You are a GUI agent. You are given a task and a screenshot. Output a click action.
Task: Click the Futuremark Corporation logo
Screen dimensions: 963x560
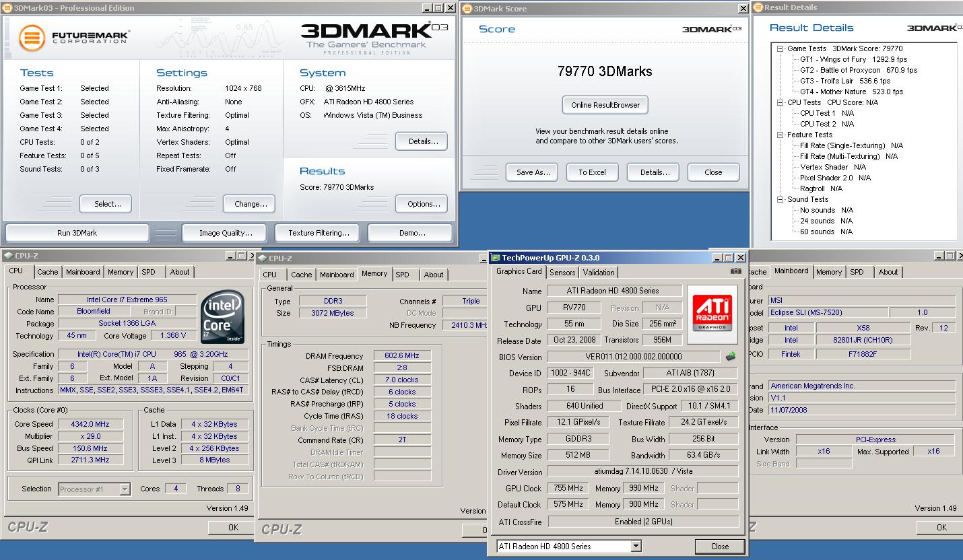click(x=73, y=37)
